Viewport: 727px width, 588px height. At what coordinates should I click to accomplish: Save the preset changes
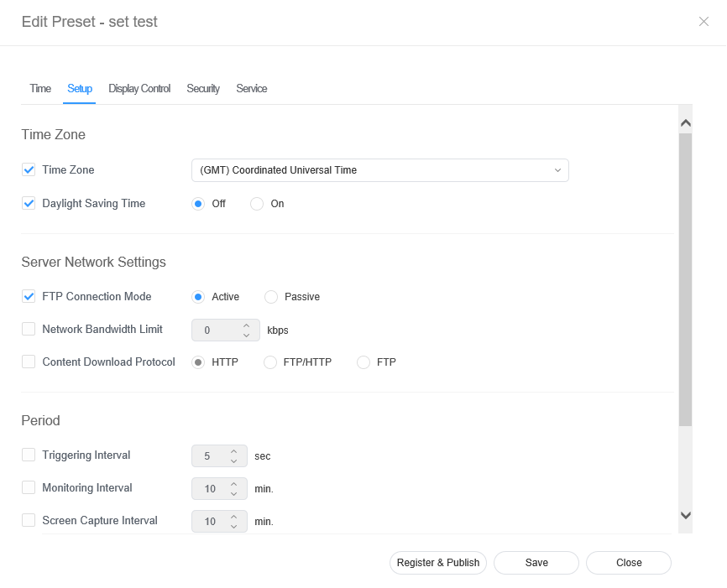[536, 563]
